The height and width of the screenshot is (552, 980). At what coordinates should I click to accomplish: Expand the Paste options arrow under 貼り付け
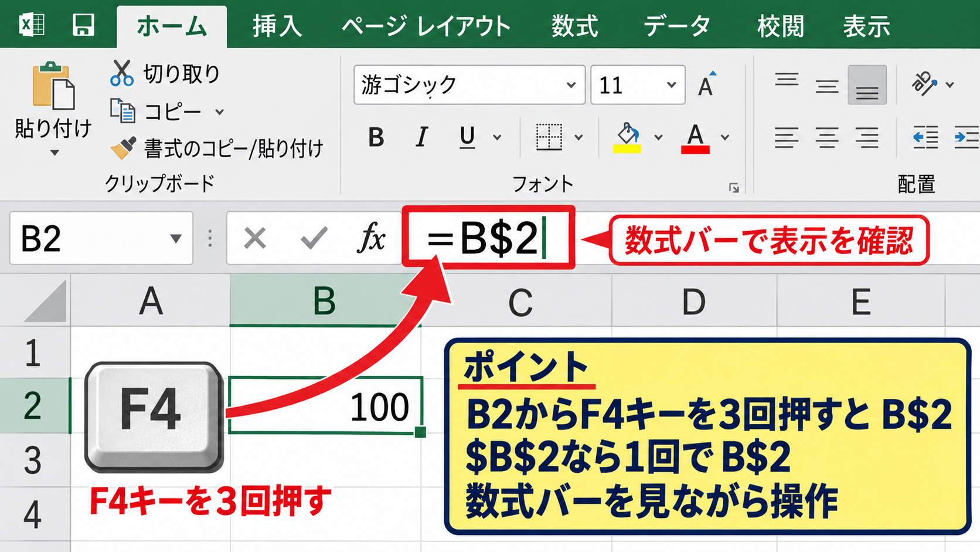[55, 153]
